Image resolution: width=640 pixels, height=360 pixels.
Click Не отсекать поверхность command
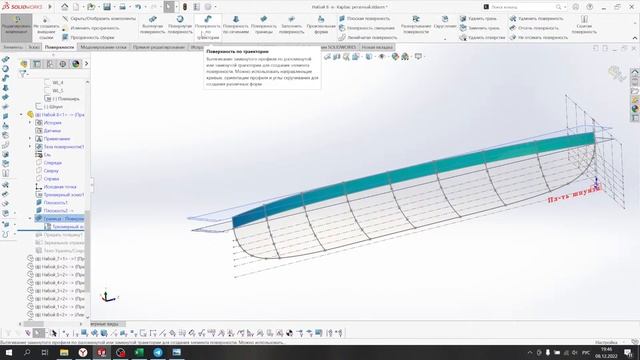[538, 37]
